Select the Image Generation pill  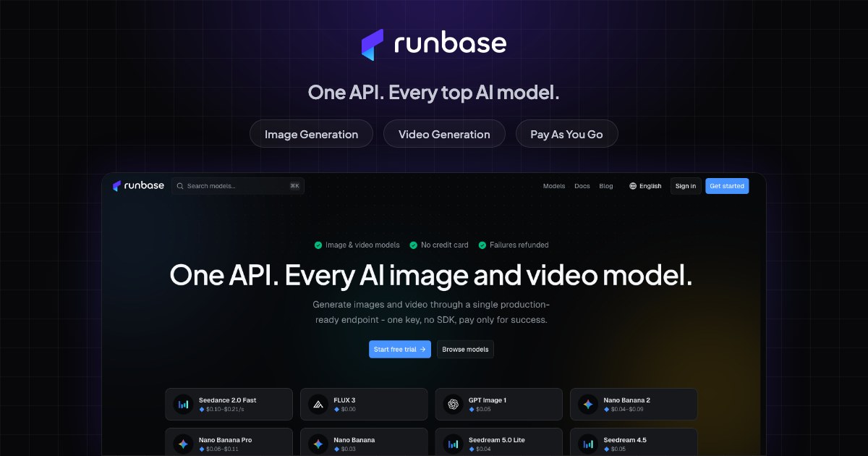pyautogui.click(x=311, y=134)
